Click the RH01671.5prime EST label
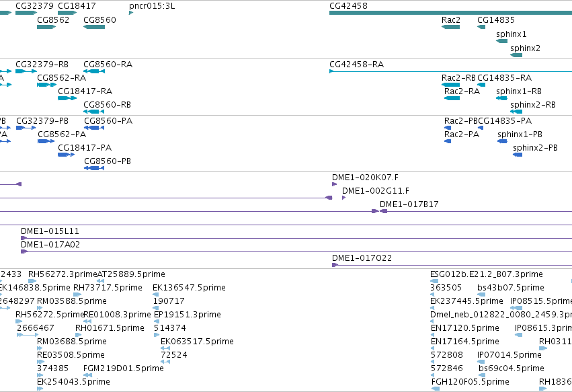Image resolution: width=572 pixels, height=392 pixels. (x=110, y=328)
